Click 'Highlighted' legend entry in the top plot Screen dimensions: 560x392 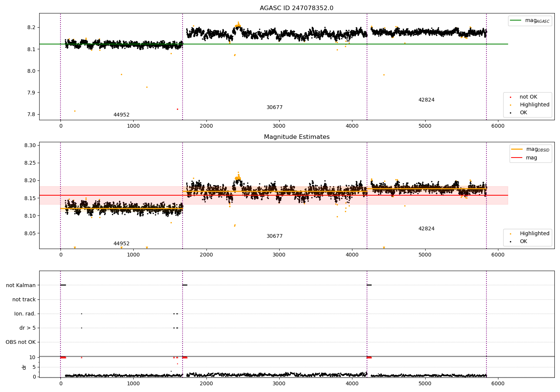(x=530, y=105)
